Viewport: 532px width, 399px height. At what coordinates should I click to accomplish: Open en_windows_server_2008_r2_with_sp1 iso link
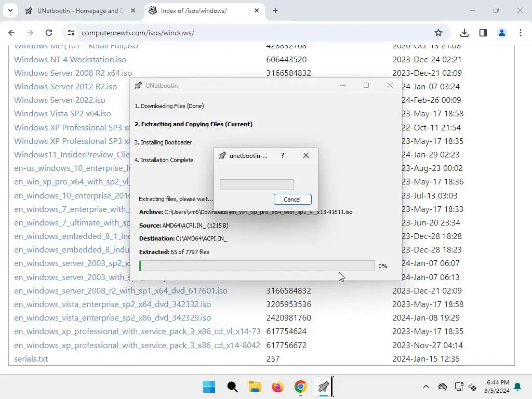click(x=121, y=291)
